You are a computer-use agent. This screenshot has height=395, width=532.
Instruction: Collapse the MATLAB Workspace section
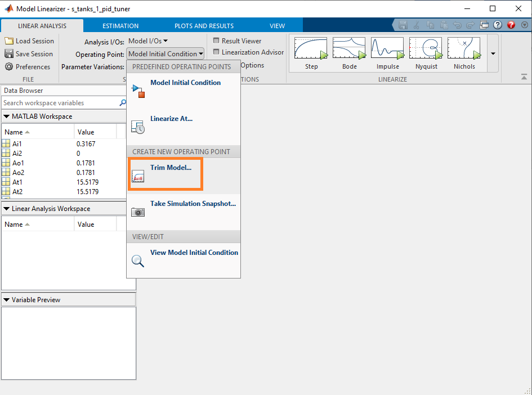pyautogui.click(x=6, y=116)
